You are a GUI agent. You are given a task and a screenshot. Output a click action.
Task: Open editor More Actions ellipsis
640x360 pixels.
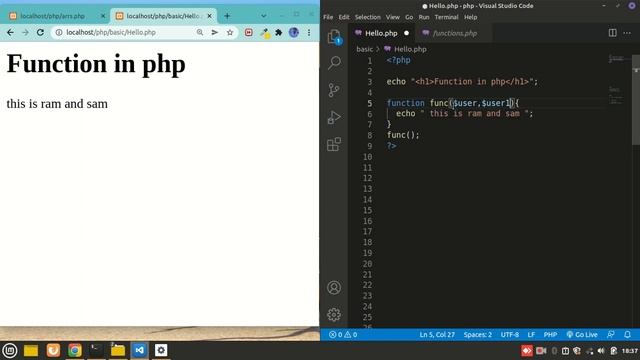pos(627,33)
